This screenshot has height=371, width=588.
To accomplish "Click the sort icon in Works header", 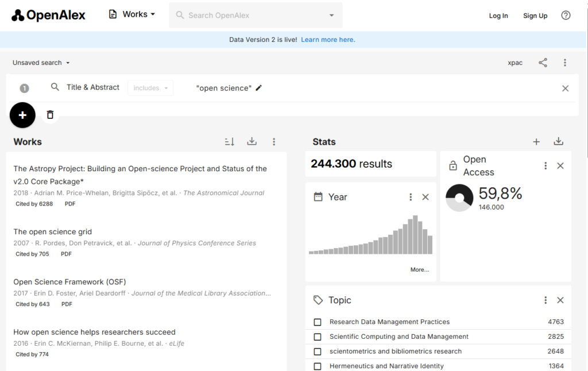I will [x=229, y=142].
